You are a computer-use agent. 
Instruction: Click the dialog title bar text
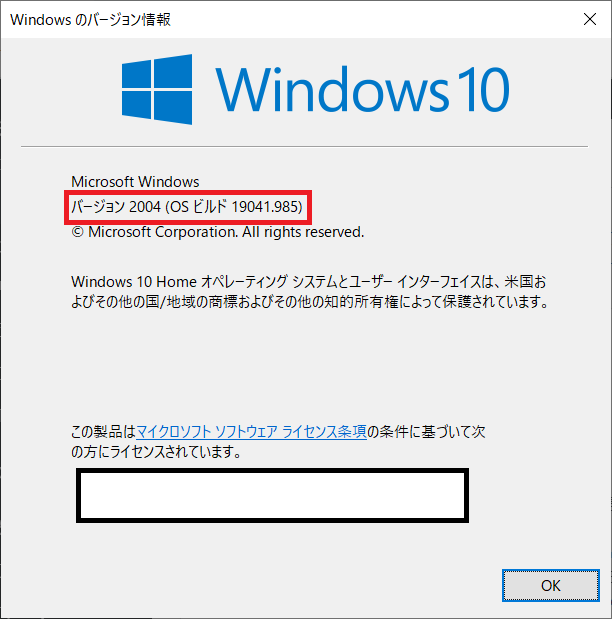[x=90, y=19]
